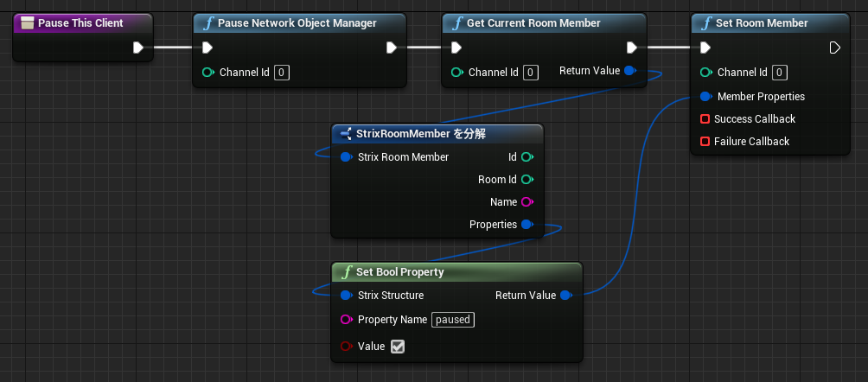Screen dimensions: 868x382
Task: Toggle the Value checkbox on Set Bool Property
Action: (398, 347)
